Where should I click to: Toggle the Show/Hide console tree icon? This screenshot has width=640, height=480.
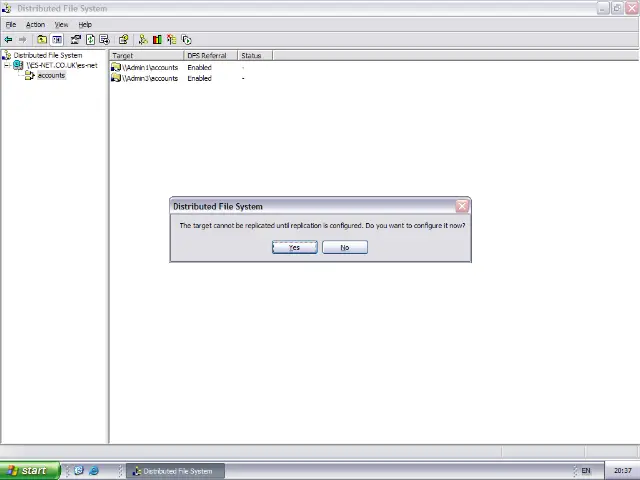57,40
